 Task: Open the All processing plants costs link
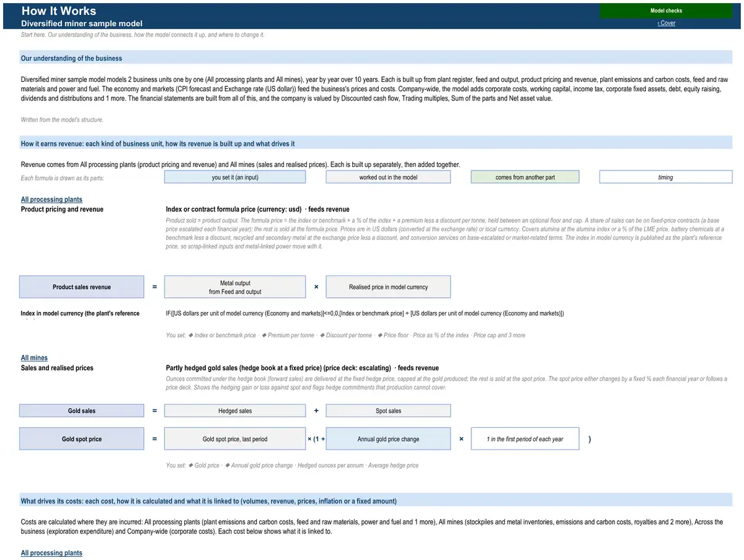coord(51,553)
